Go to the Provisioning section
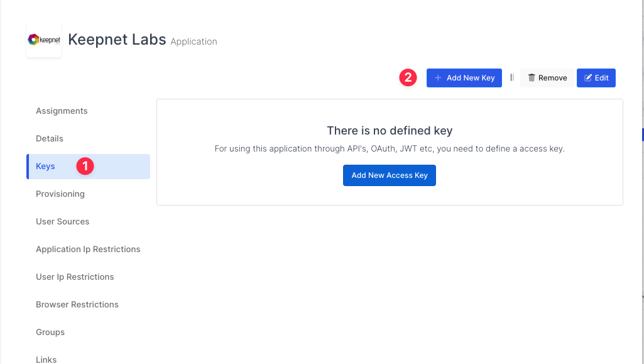 (x=60, y=194)
